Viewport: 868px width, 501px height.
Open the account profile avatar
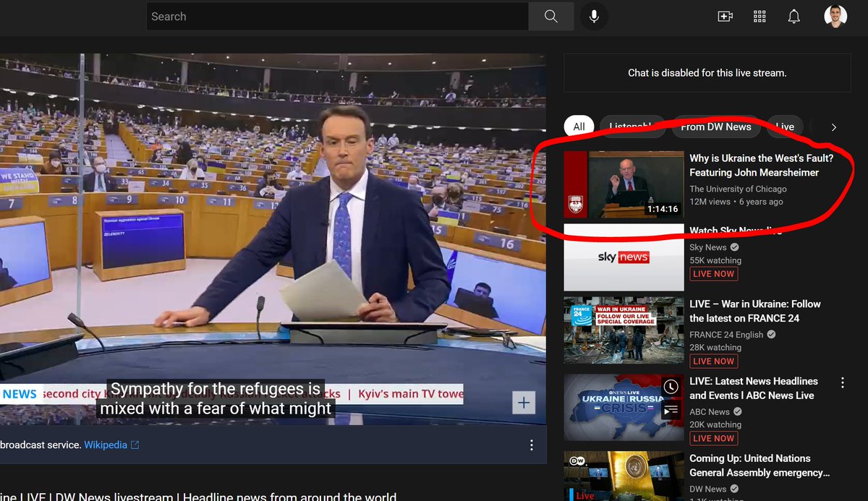[x=835, y=16]
